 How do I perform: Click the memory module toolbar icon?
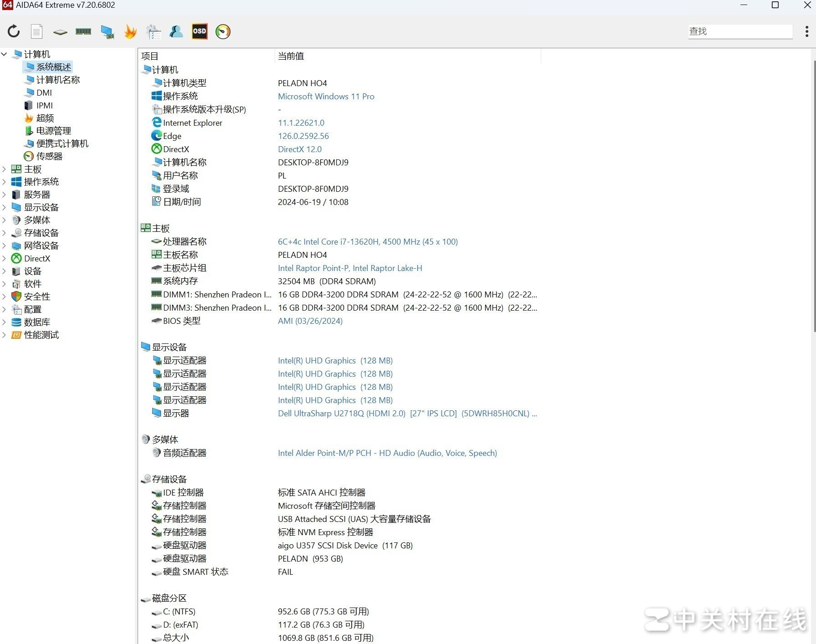83,31
